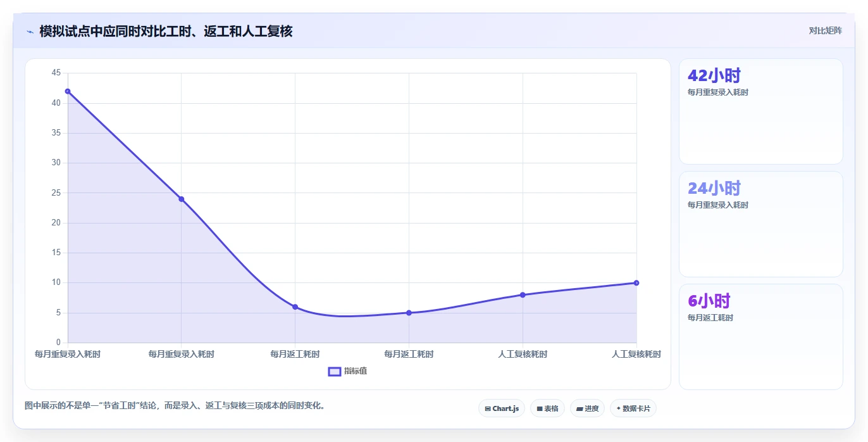Click the chart data point at value 10
Image resolution: width=868 pixels, height=442 pixels.
pyautogui.click(x=636, y=283)
